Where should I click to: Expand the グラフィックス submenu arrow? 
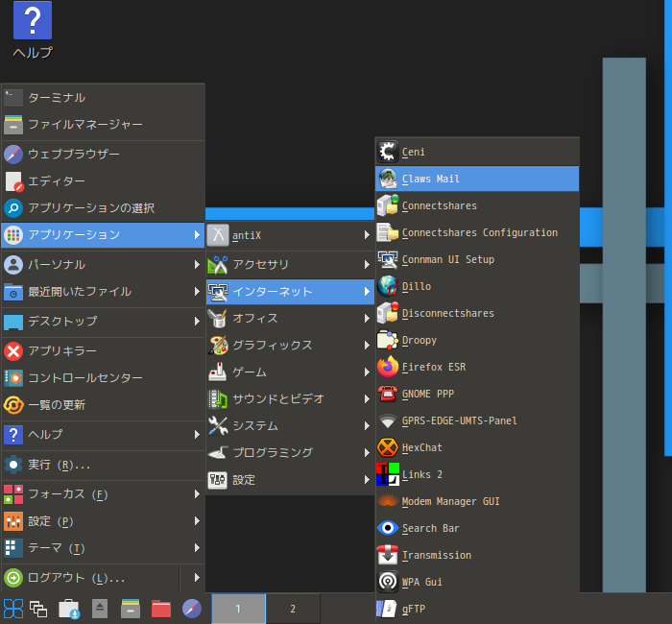coord(367,346)
